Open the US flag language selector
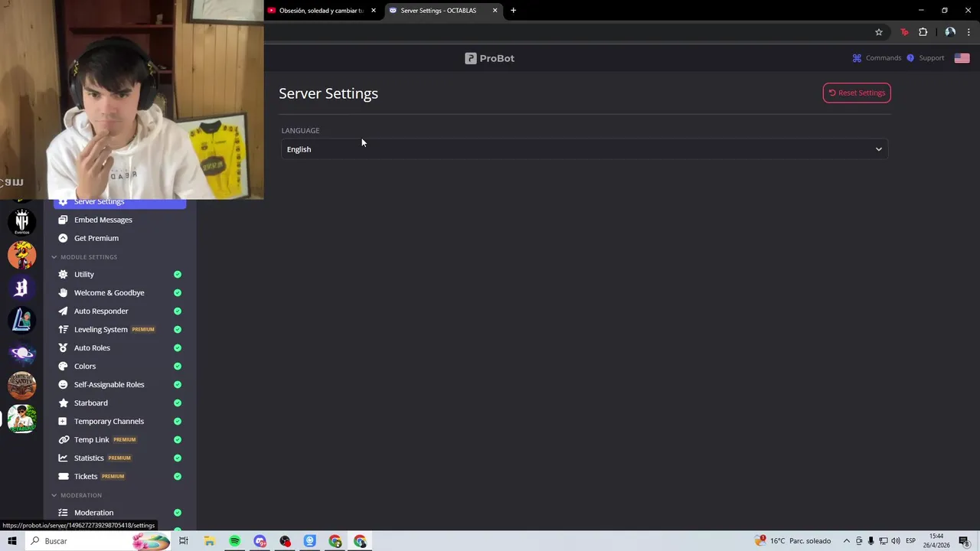 962,58
